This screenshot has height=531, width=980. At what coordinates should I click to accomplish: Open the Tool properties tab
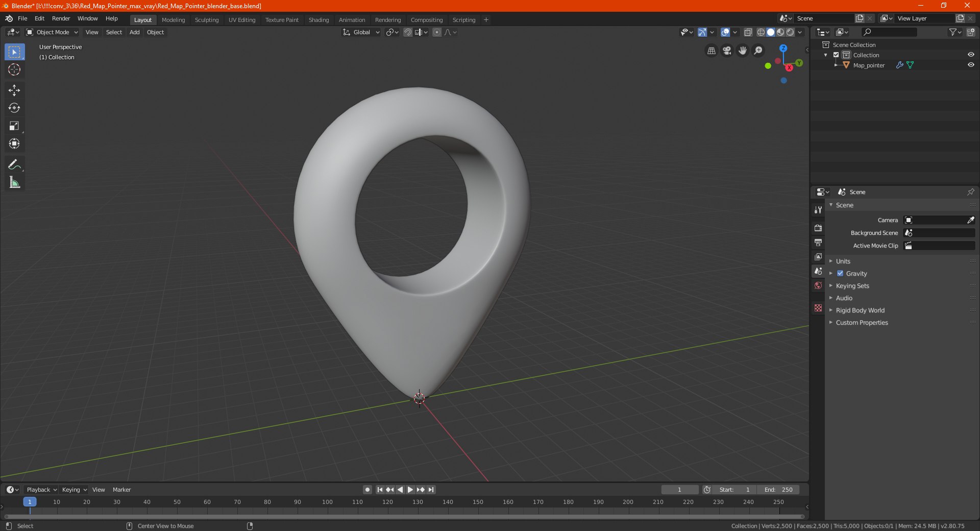[818, 210]
